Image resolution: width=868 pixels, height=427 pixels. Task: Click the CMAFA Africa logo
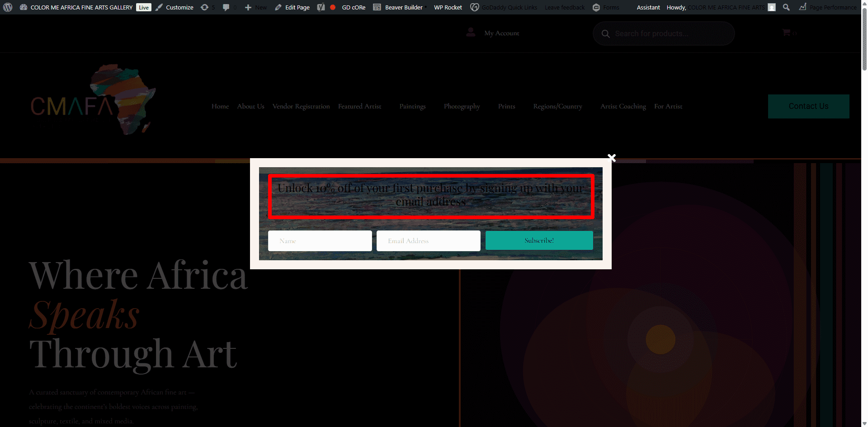coord(94,100)
